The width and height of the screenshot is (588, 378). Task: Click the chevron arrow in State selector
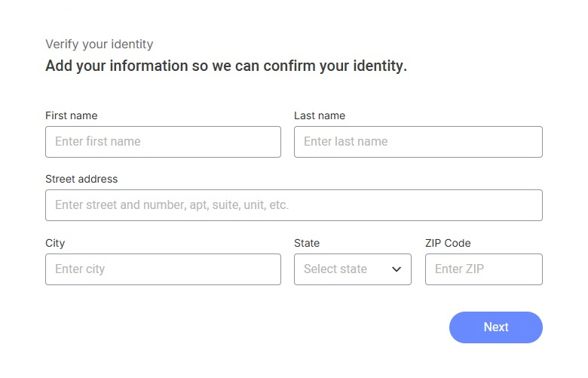tap(397, 269)
